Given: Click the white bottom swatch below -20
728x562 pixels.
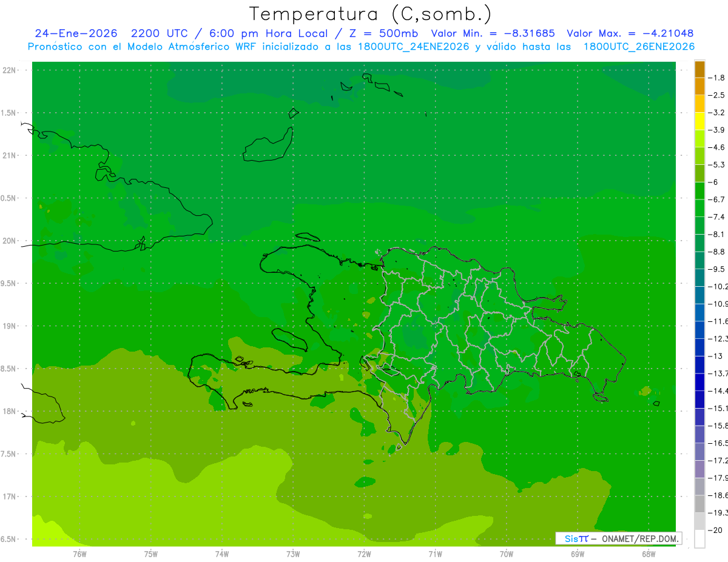Looking at the screenshot, I should (x=699, y=539).
